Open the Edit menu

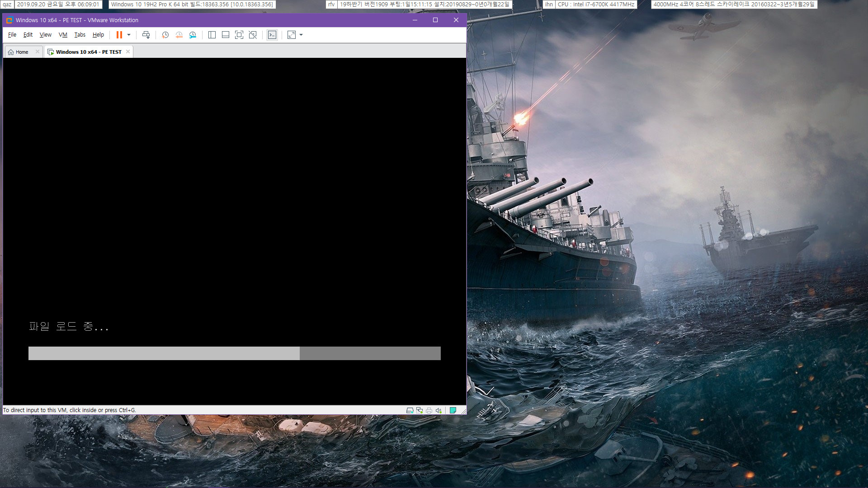coord(28,35)
